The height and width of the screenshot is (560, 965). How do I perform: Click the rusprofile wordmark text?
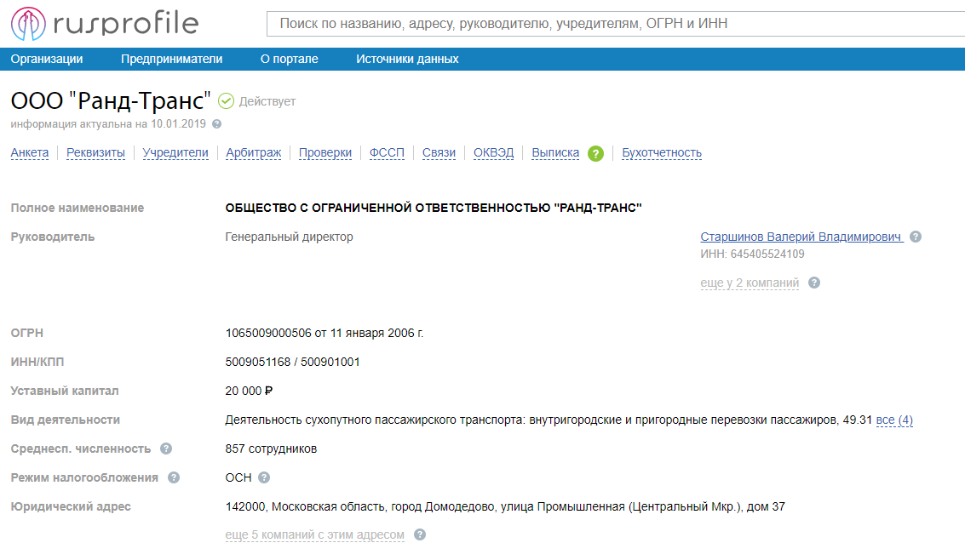click(126, 24)
